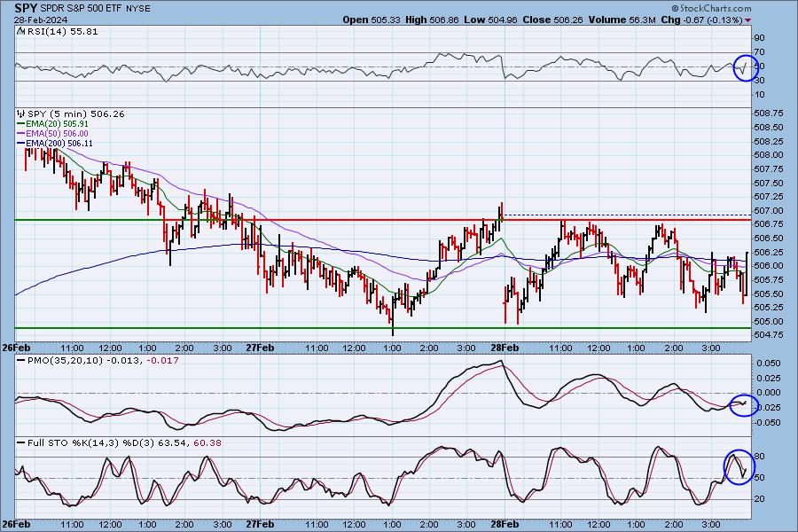Image resolution: width=798 pixels, height=532 pixels.
Task: Click the Low 504.96 value
Action: tap(491, 20)
